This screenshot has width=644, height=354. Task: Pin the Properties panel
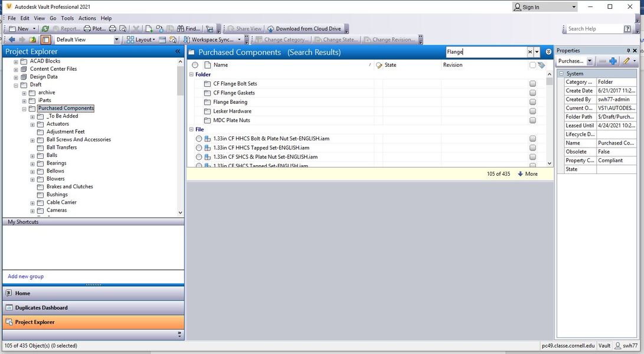(628, 51)
